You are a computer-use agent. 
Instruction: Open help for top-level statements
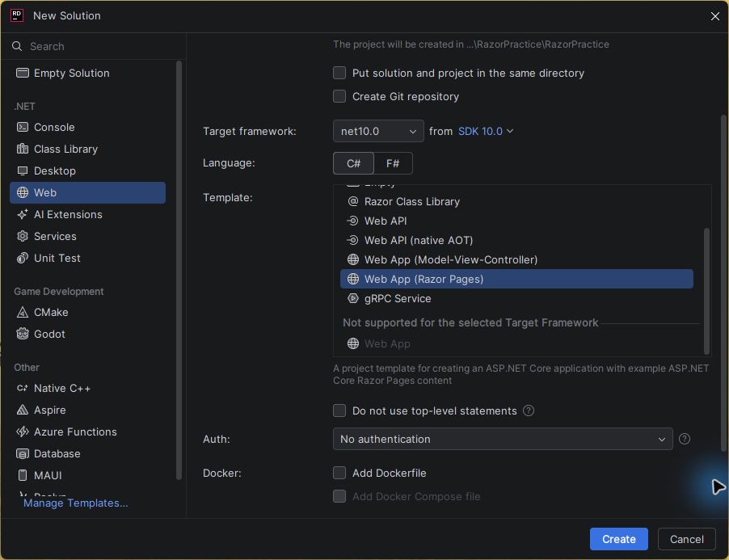529,411
